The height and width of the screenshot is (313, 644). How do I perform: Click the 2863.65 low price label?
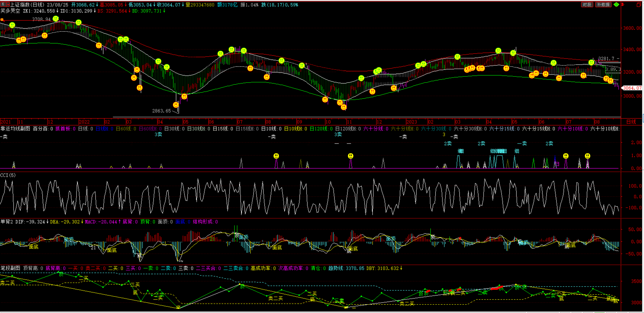click(161, 111)
